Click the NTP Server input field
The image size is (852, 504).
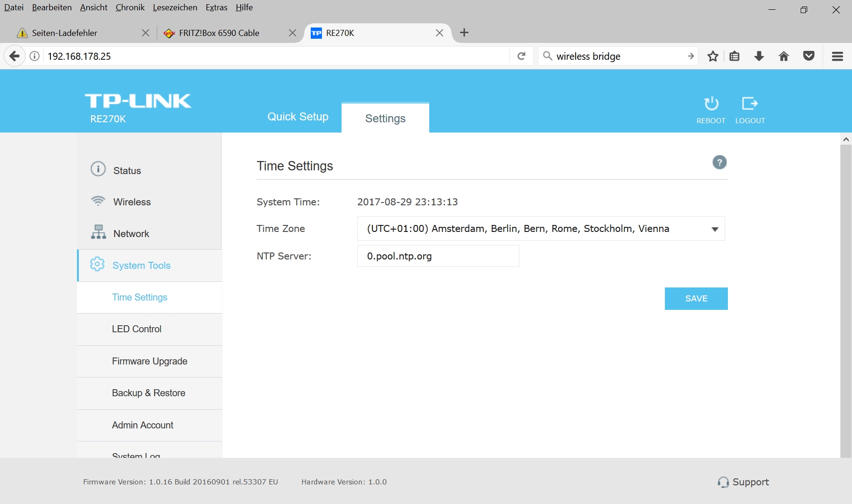tap(438, 256)
